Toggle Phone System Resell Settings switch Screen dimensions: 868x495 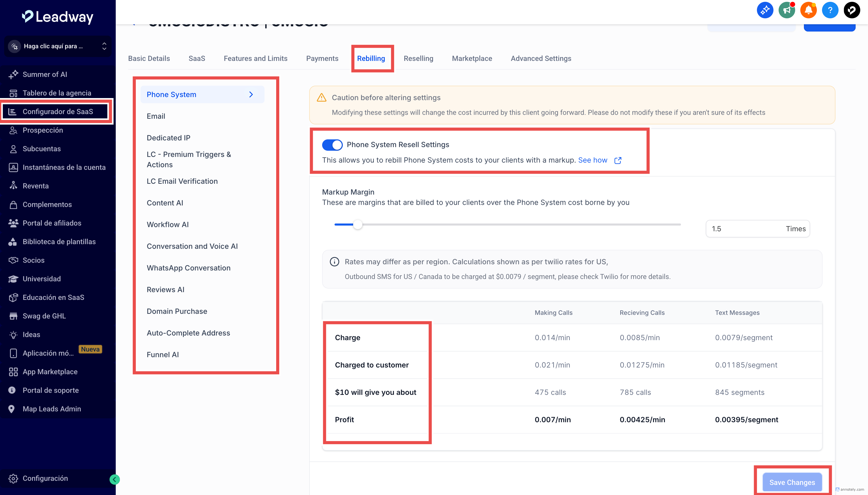[332, 145]
